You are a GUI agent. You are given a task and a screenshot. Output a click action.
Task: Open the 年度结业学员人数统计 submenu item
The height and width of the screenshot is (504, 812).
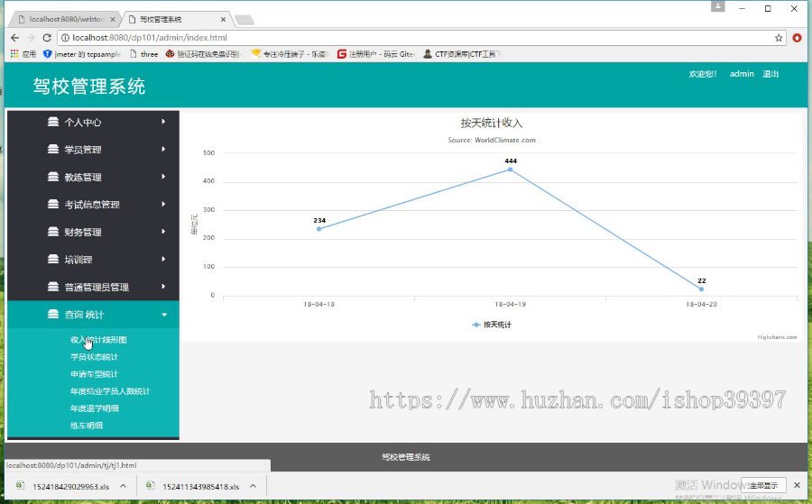tap(110, 391)
